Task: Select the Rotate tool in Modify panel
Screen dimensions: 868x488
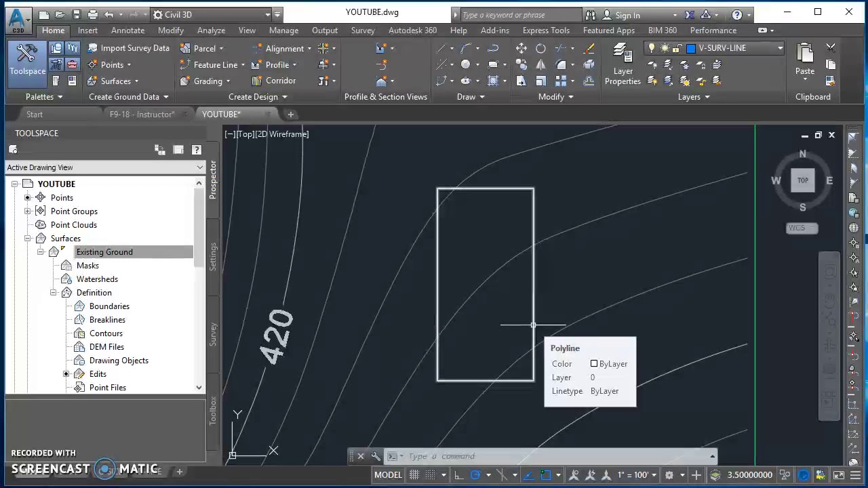Action: pos(540,48)
